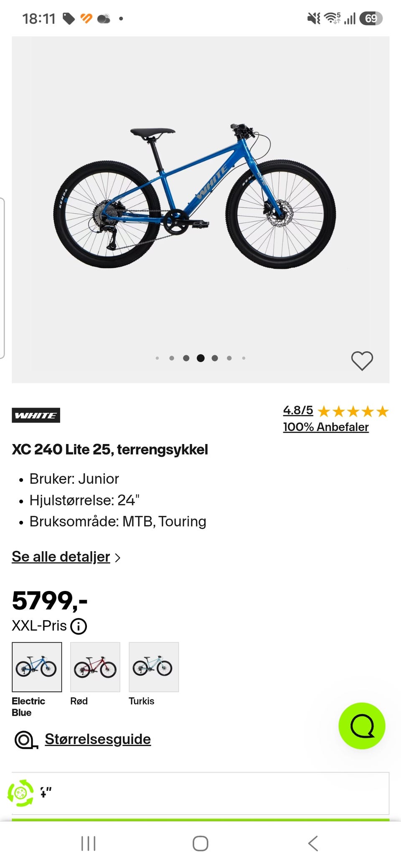Open the Størrelsesguide link
The image size is (401, 868).
[98, 739]
